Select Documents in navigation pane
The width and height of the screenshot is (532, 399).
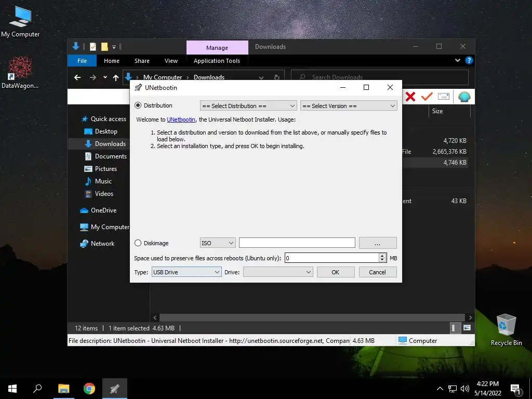click(106, 156)
